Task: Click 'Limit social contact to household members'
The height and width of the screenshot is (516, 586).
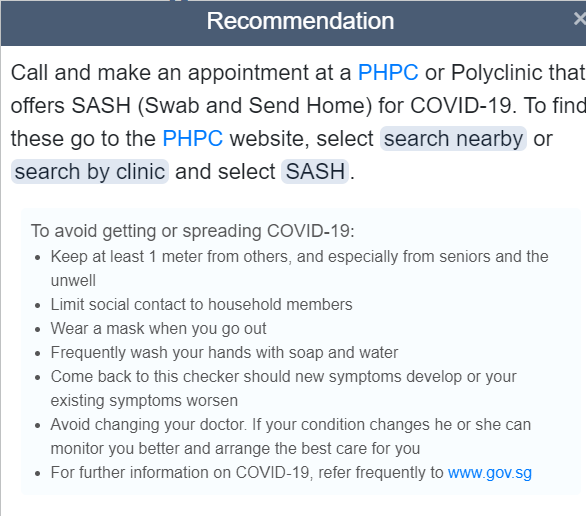Action: (x=201, y=305)
